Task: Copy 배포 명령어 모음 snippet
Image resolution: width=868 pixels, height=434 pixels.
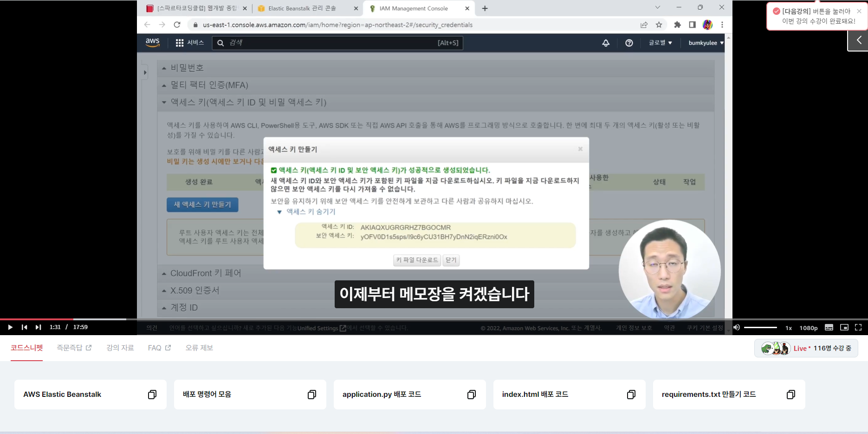Action: pos(312,395)
